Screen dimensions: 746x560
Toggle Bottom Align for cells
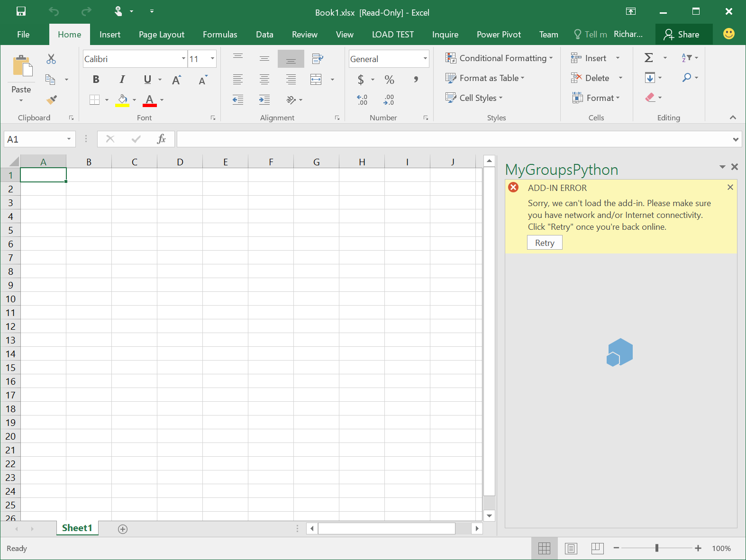pos(291,59)
